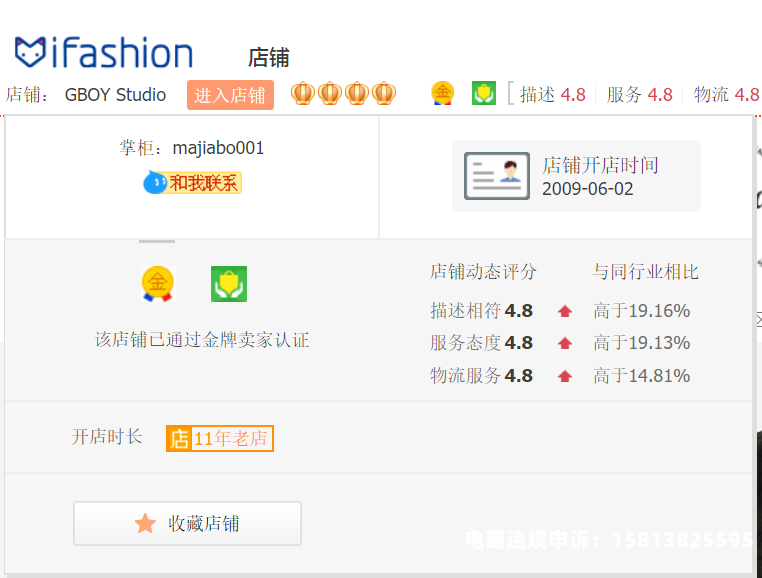Click the 11年老店 badge

point(220,438)
